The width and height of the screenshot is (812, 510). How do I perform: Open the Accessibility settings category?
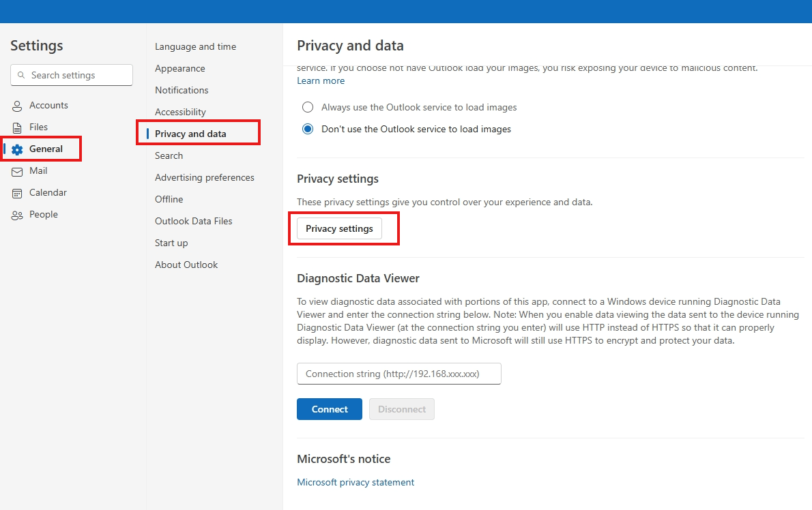pyautogui.click(x=179, y=112)
